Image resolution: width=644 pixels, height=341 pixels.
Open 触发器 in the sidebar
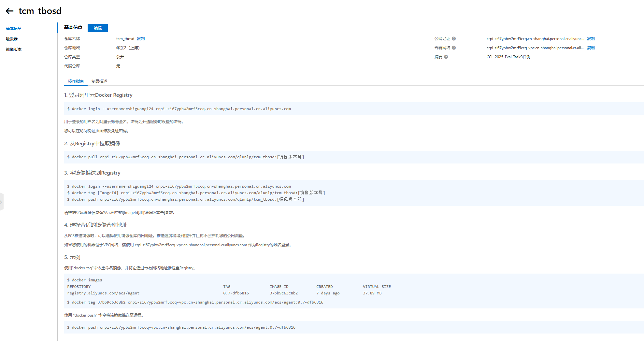coord(12,39)
